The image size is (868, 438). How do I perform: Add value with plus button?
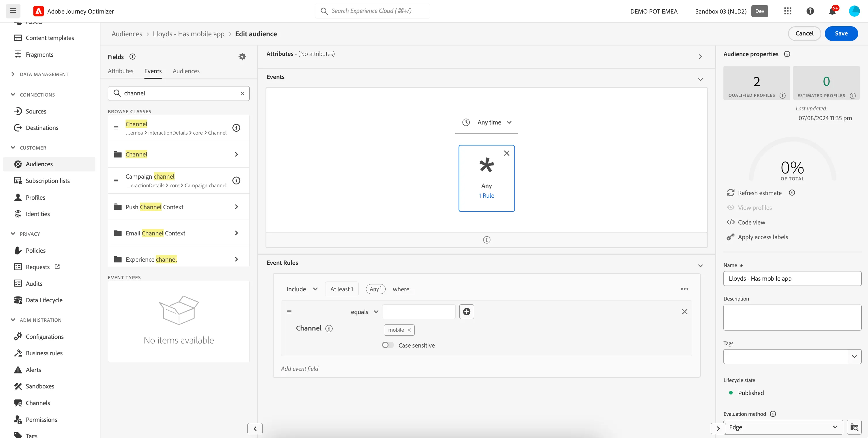466,311
